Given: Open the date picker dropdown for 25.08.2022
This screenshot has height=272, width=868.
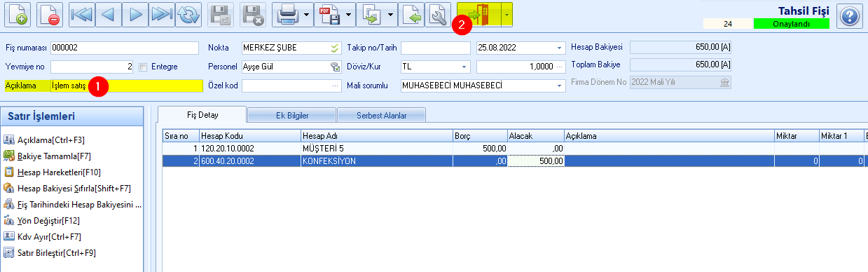Looking at the screenshot, I should click(559, 48).
